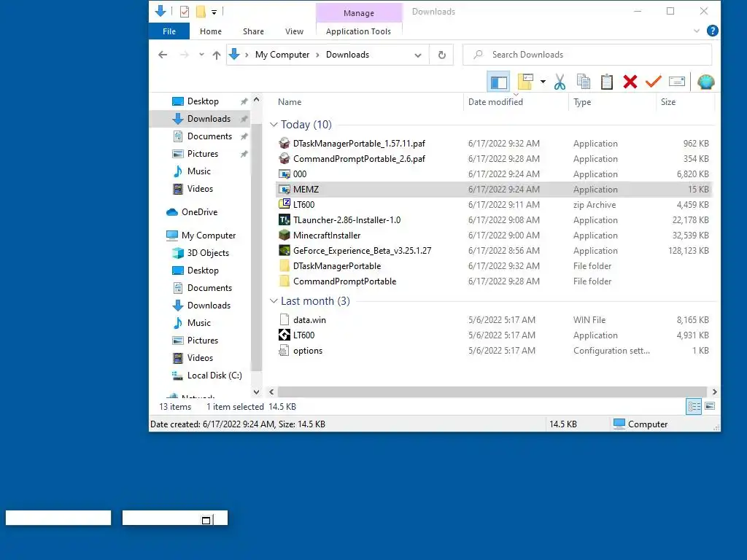Expand the address bar history dropdown
Viewport: 747px width, 560px height.
(418, 55)
